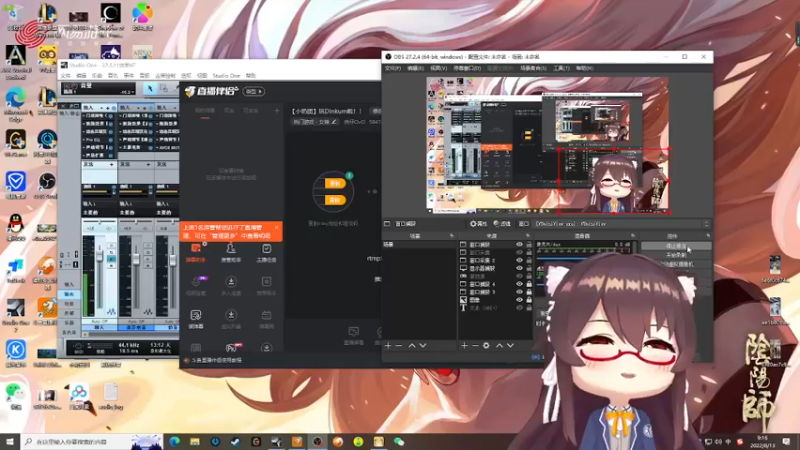This screenshot has width=800, height=450.
Task: Unlock the 图像 source in OBS
Action: click(x=529, y=299)
